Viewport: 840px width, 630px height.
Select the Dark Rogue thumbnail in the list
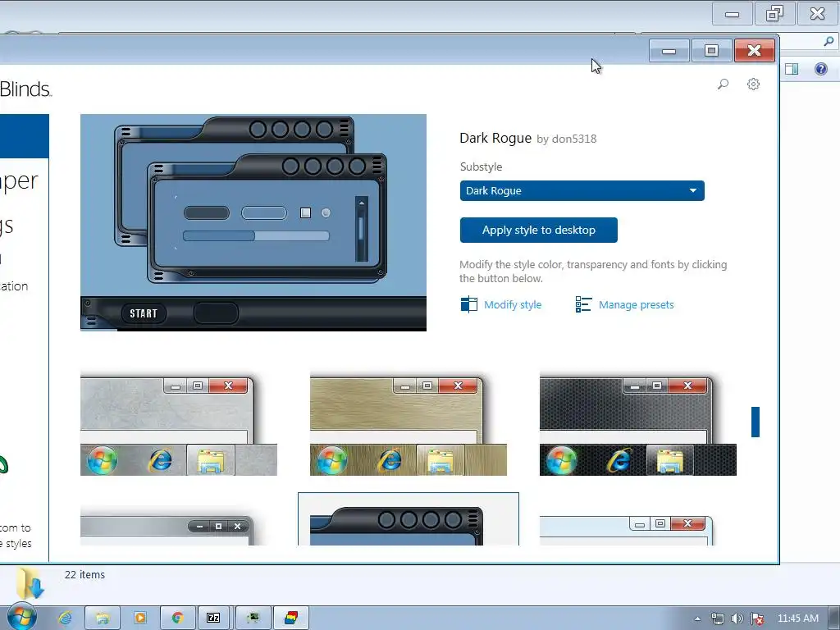click(x=409, y=519)
